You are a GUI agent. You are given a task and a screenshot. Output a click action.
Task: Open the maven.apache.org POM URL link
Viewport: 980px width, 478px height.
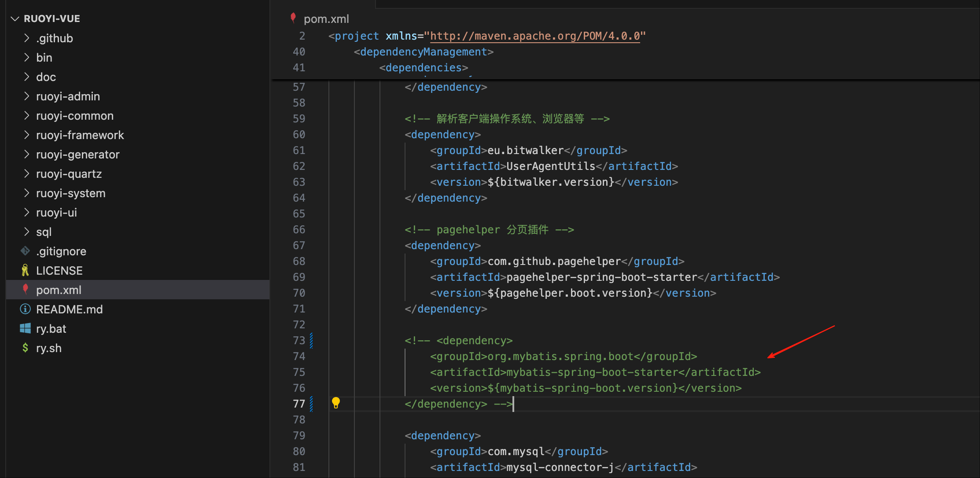(534, 36)
